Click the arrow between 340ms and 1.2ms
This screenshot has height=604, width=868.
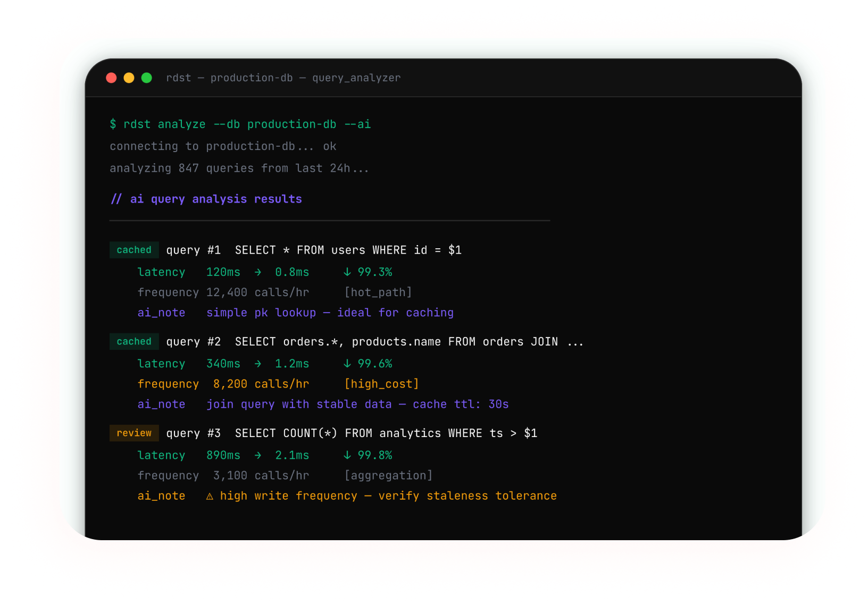258,364
